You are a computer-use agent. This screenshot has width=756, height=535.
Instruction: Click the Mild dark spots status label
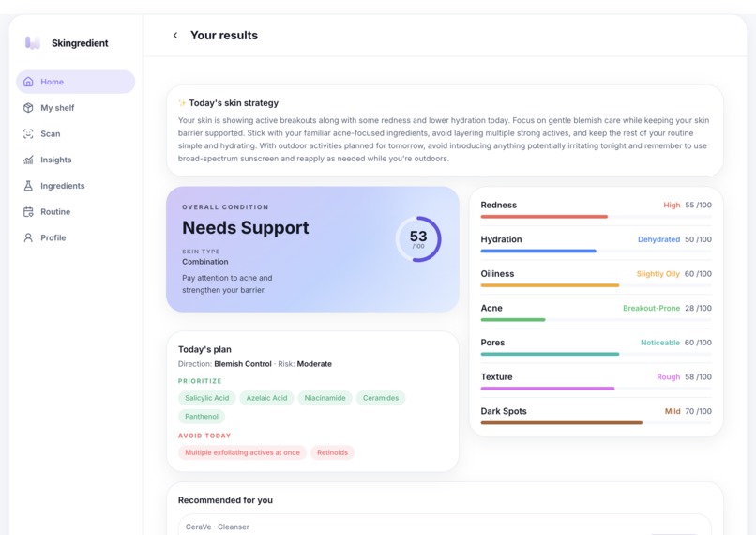[x=673, y=411]
